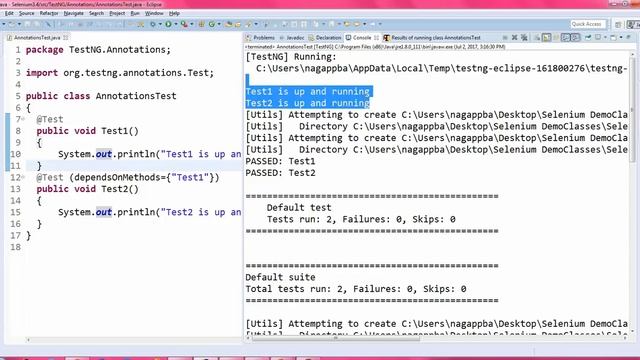Click the Console horizontal scrollbar
The image size is (640, 360).
click(x=335, y=338)
